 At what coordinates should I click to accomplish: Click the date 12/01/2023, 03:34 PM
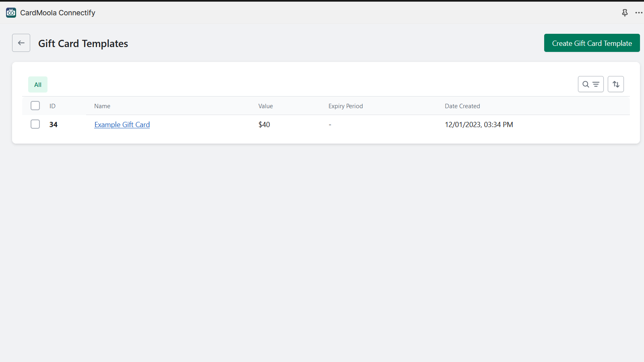tap(479, 125)
